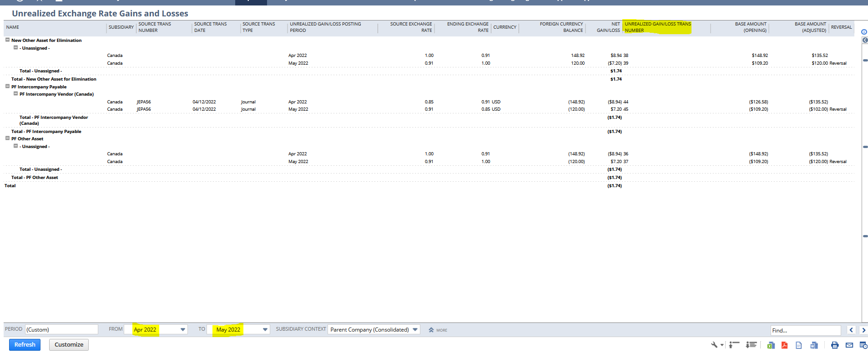868x353 pixels.
Task: Click SOURCE TRANS TYPE column header
Action: coord(258,27)
